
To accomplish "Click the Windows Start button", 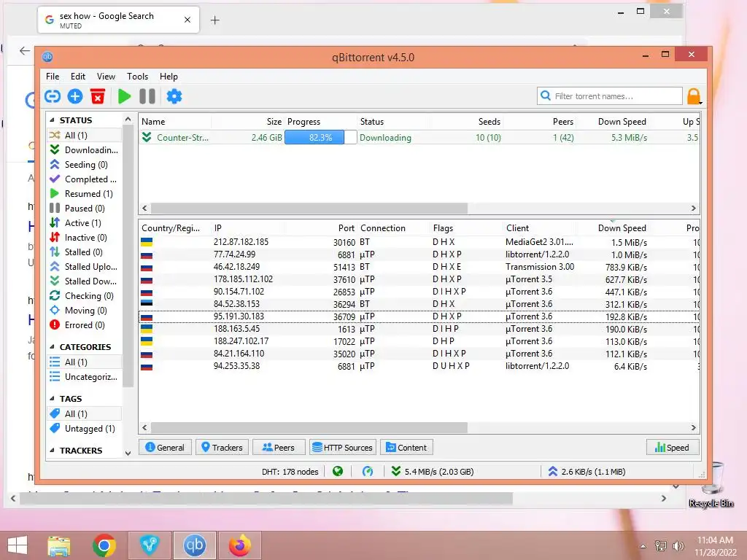I will [18, 545].
